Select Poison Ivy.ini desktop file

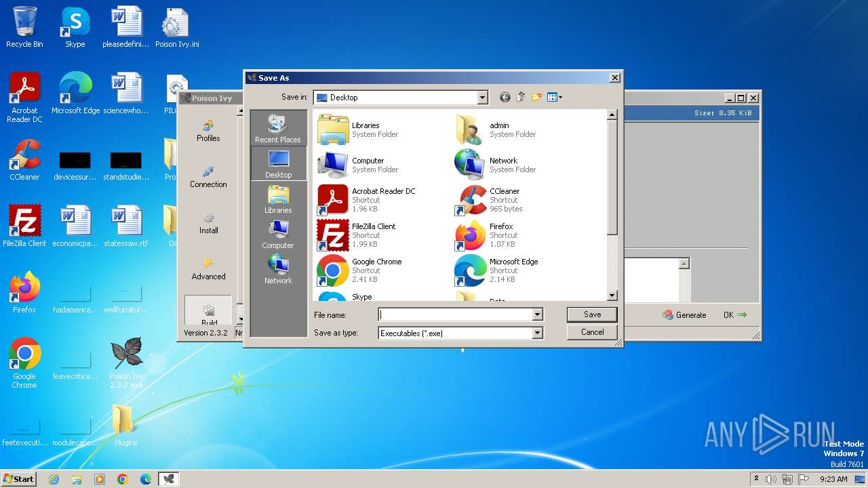pos(176,27)
